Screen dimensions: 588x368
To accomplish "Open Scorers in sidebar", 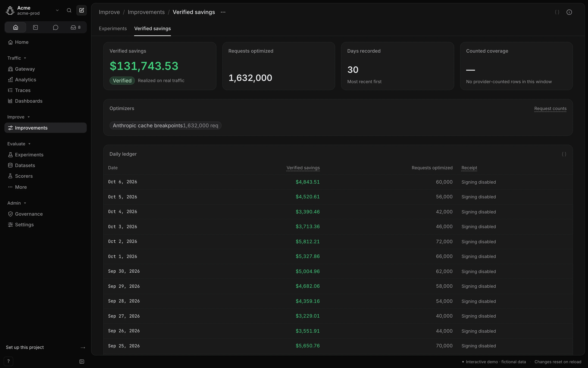I will [45, 176].
